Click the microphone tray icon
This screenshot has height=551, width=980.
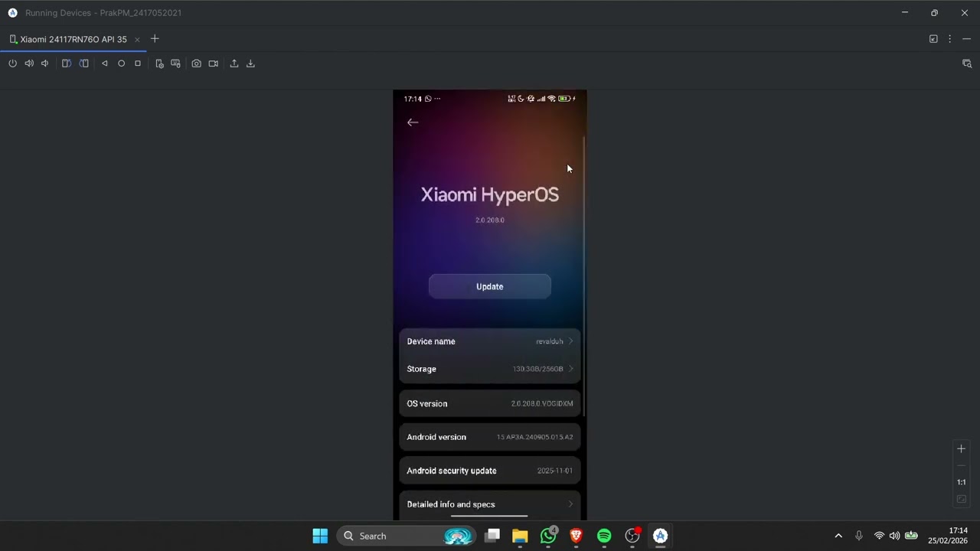(x=859, y=536)
